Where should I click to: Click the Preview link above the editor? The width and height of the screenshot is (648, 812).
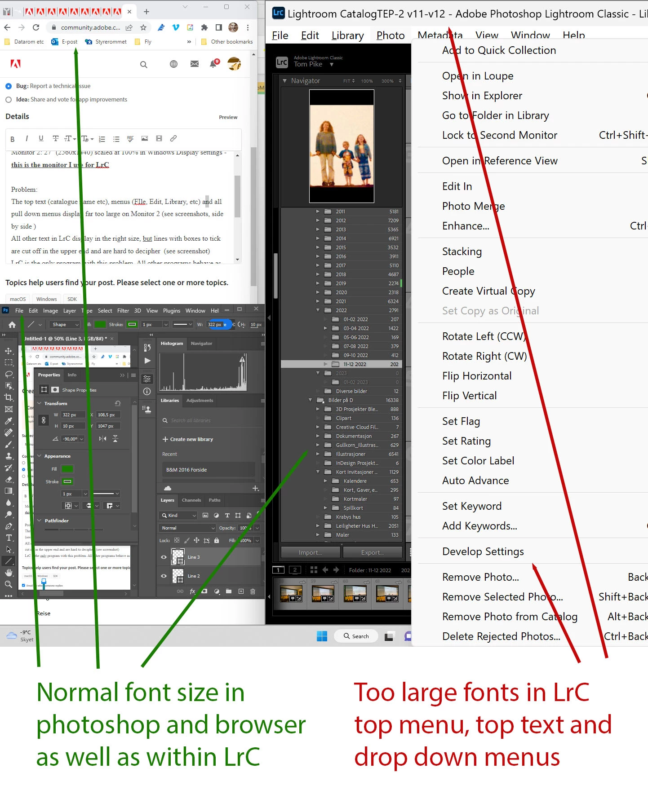(x=228, y=117)
